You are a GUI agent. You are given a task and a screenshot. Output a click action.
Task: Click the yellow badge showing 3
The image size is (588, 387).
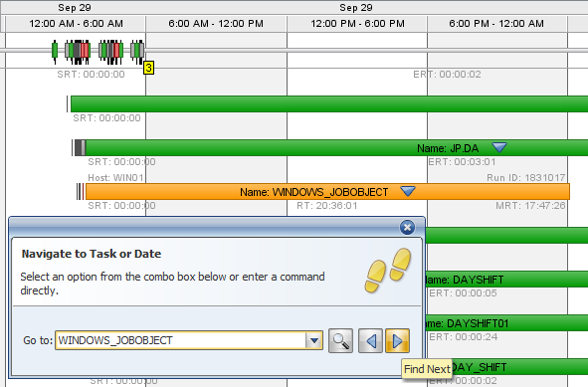(x=149, y=68)
